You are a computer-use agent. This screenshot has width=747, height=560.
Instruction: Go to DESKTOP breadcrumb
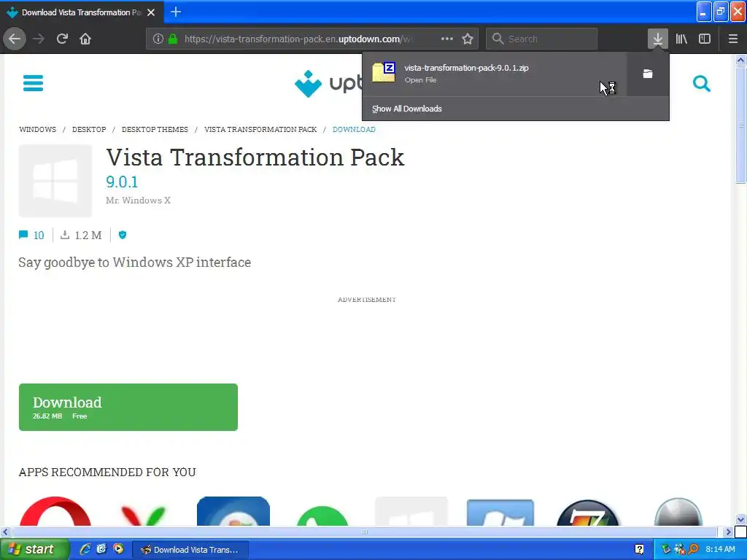(89, 130)
